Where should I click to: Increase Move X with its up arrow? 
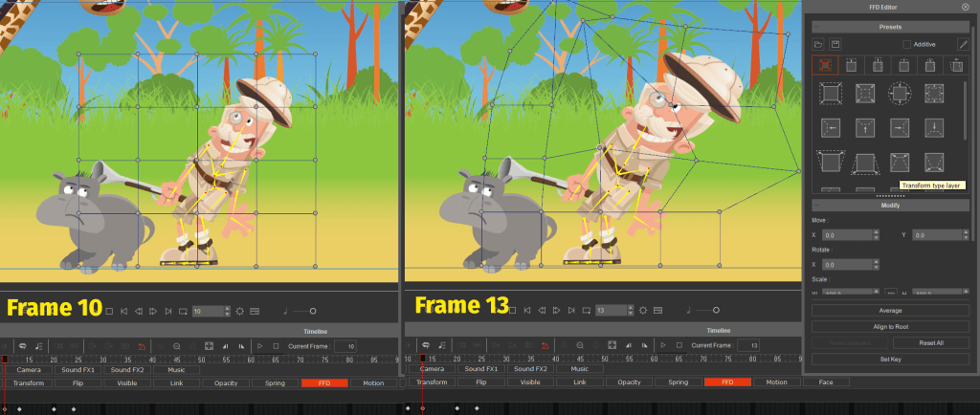876,232
